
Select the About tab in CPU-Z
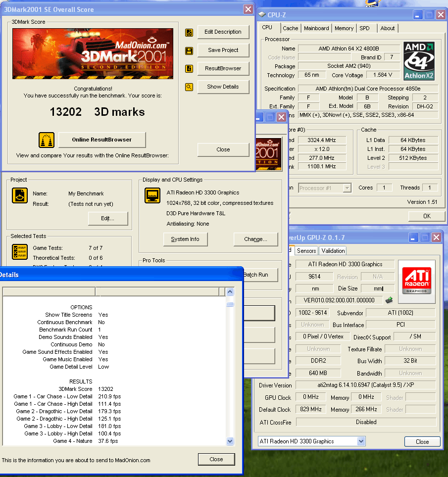pyautogui.click(x=388, y=28)
